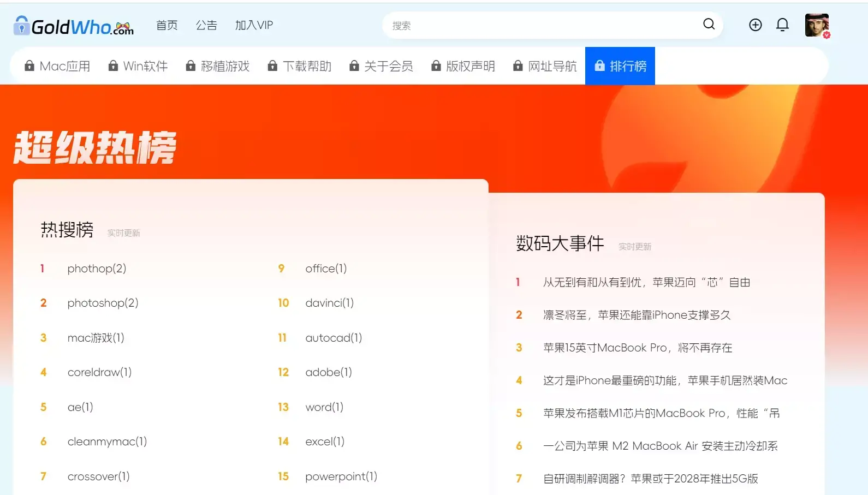The width and height of the screenshot is (868, 495).
Task: Open hot search item cleanmymac(1)
Action: coord(107,442)
